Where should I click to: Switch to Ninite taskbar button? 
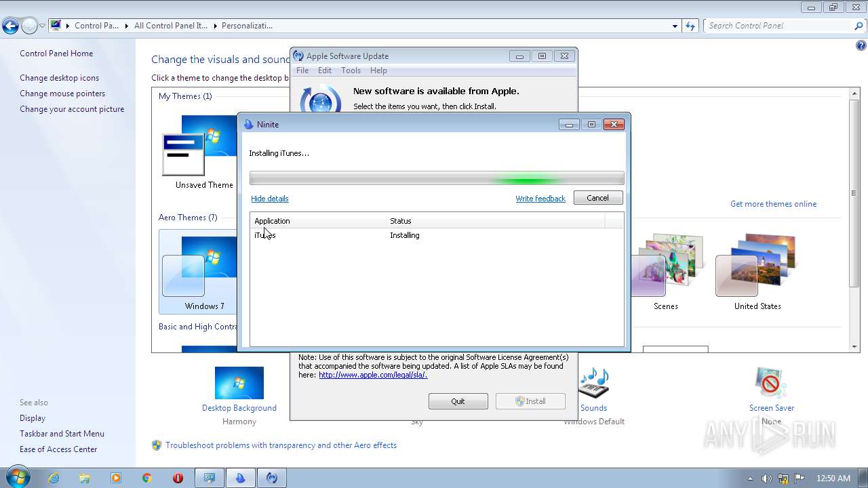click(x=241, y=478)
